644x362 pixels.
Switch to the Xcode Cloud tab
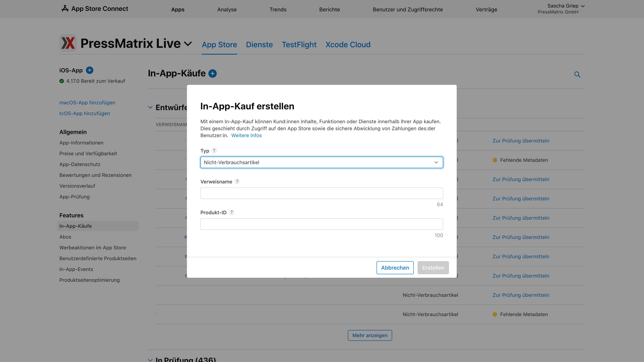[x=348, y=45]
